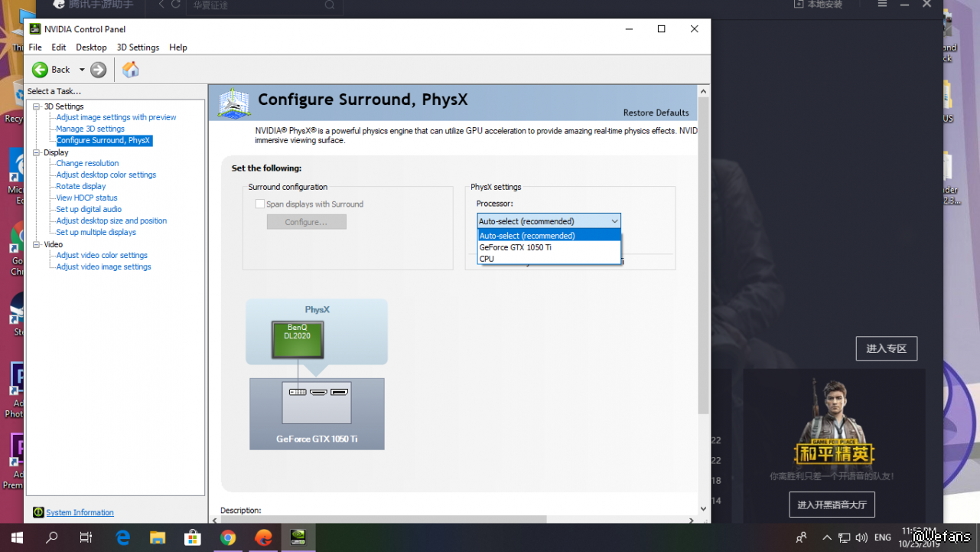Viewport: 980px width, 552px height.
Task: Open the volume icon in the system tray
Action: 861,537
